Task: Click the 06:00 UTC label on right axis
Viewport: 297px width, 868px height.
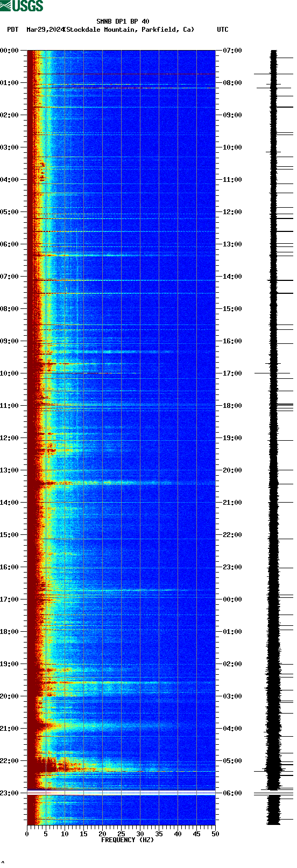Action: [232, 793]
